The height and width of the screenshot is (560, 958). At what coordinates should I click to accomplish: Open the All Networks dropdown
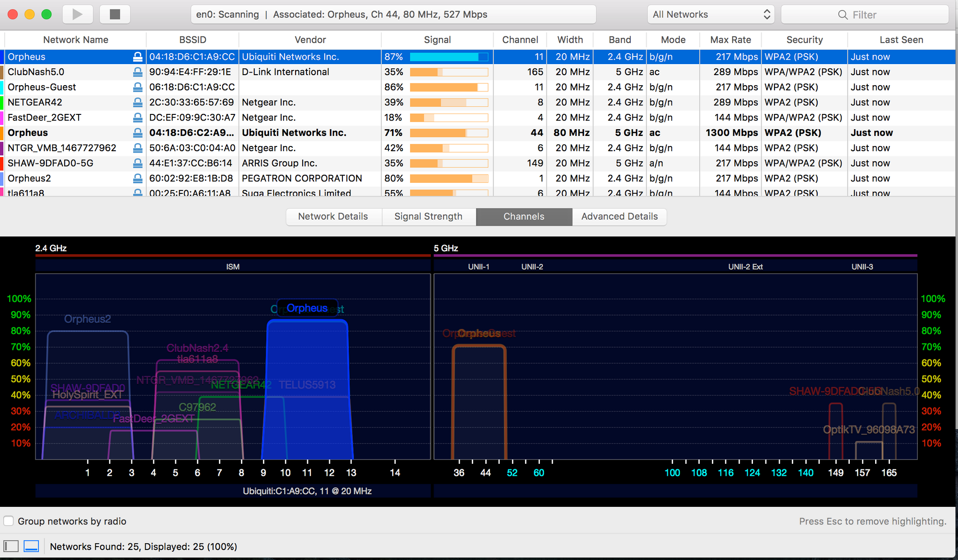pyautogui.click(x=711, y=14)
